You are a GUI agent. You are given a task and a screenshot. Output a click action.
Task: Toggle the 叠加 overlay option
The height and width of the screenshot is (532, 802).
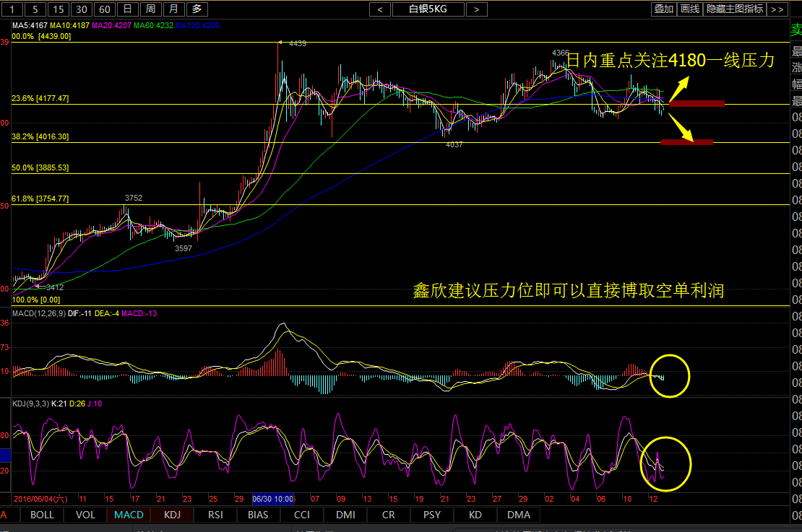(x=663, y=9)
